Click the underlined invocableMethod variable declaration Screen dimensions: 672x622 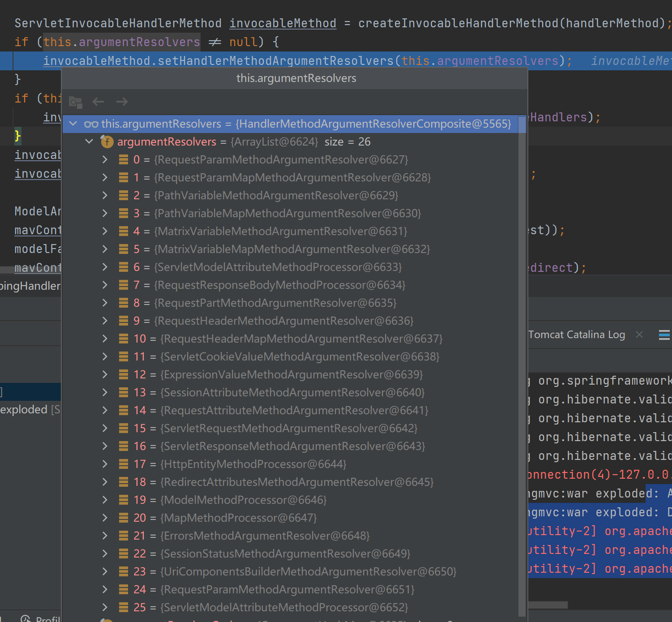click(x=282, y=23)
